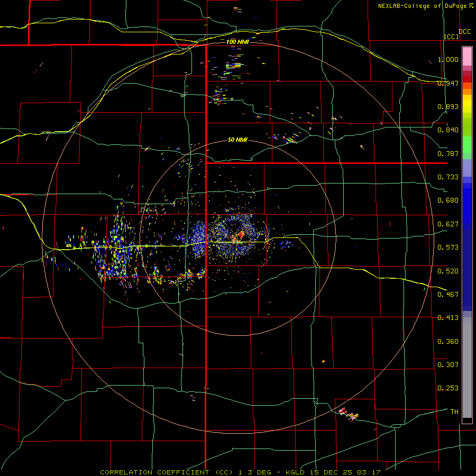Click the NEXLAB-College of DuPage header text
Image resolution: width=476 pixels, height=476 pixels.
(422, 6)
